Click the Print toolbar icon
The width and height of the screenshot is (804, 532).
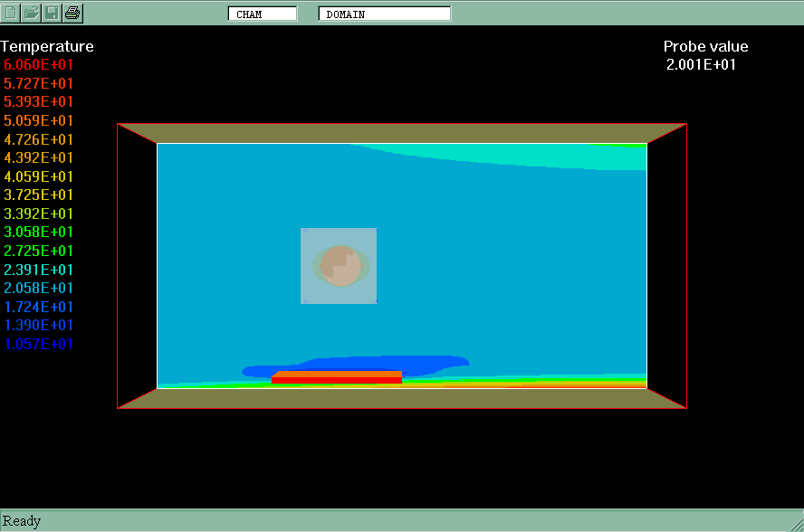point(72,13)
